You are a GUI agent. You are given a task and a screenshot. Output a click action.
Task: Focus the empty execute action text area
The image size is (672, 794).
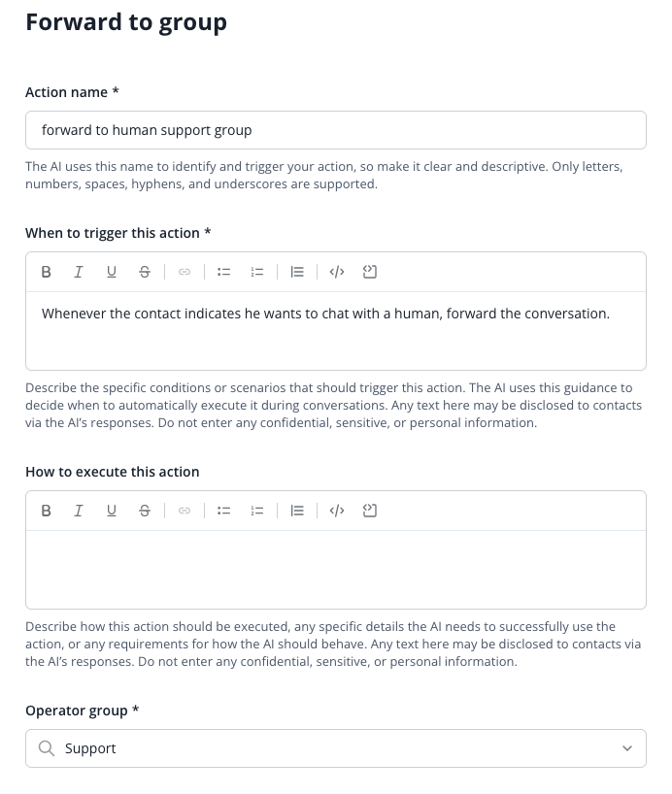pos(336,570)
